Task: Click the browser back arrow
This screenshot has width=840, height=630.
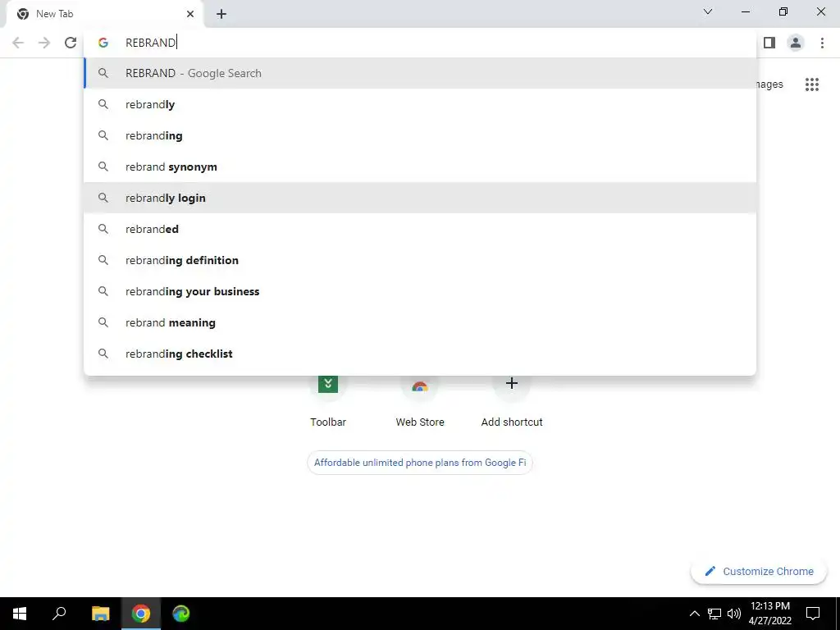Action: click(x=18, y=43)
